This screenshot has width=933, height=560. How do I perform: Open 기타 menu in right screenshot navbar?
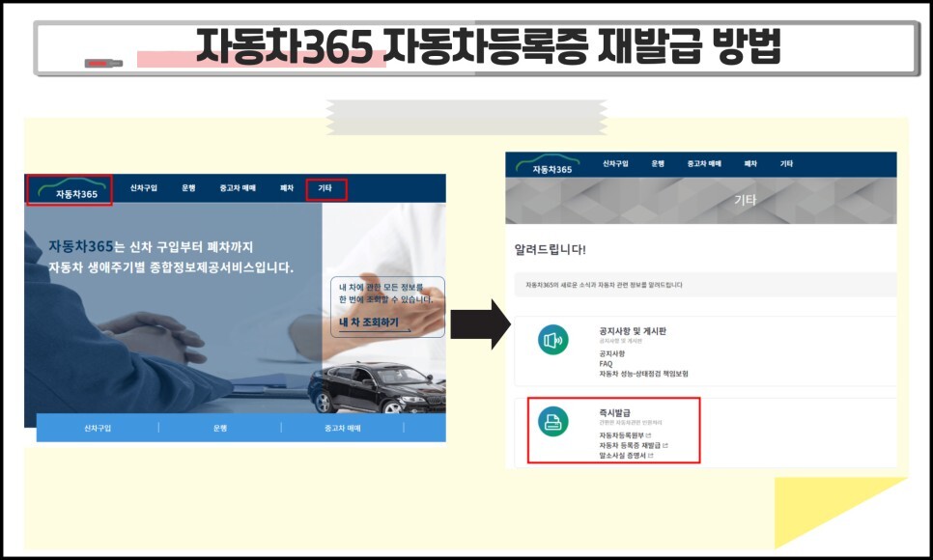(786, 164)
